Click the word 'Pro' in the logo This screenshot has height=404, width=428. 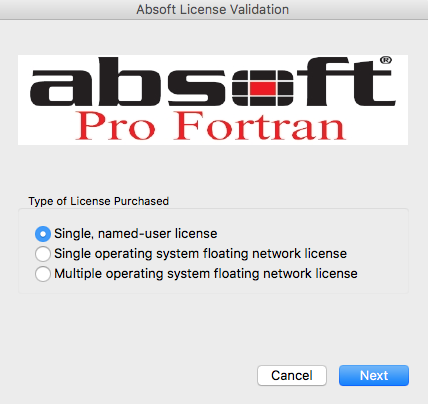pyautogui.click(x=115, y=126)
